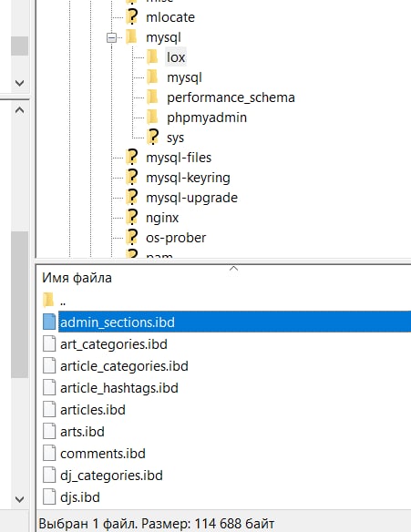Viewport: 411px width, 532px height.
Task: Click the file icon of article_categories.ibd
Action: [x=49, y=366]
